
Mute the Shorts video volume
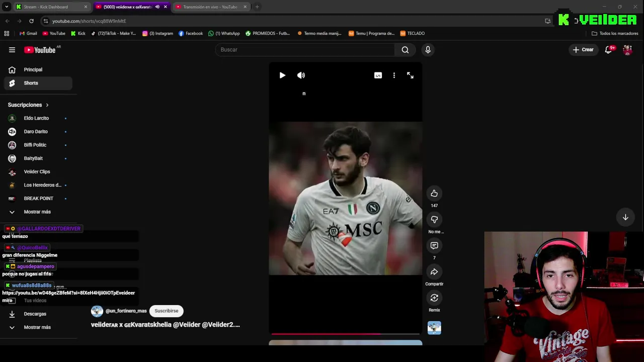click(301, 75)
